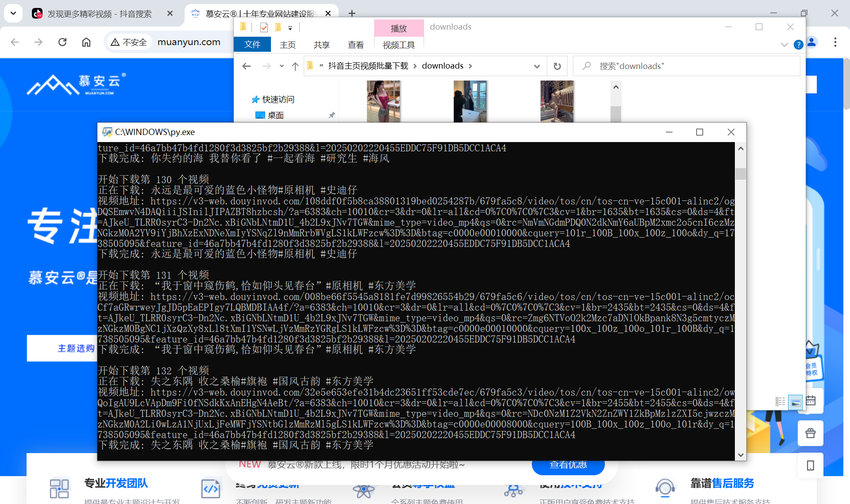
Task: Go forward in Explorer navigation
Action: point(267,66)
